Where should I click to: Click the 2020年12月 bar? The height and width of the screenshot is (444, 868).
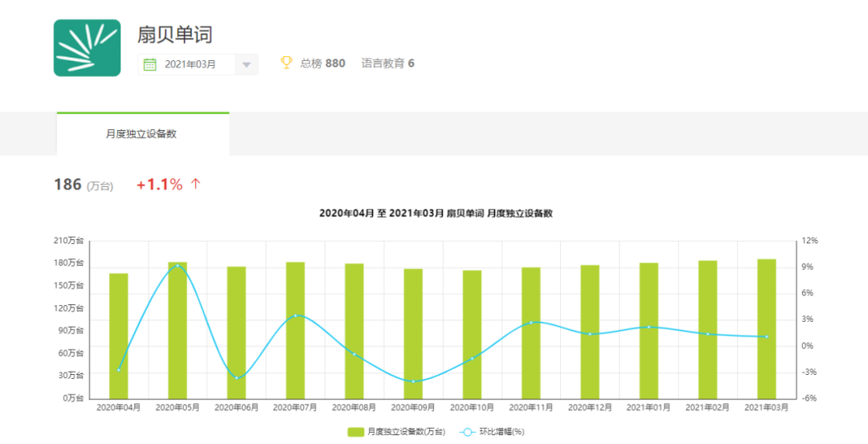click(590, 332)
